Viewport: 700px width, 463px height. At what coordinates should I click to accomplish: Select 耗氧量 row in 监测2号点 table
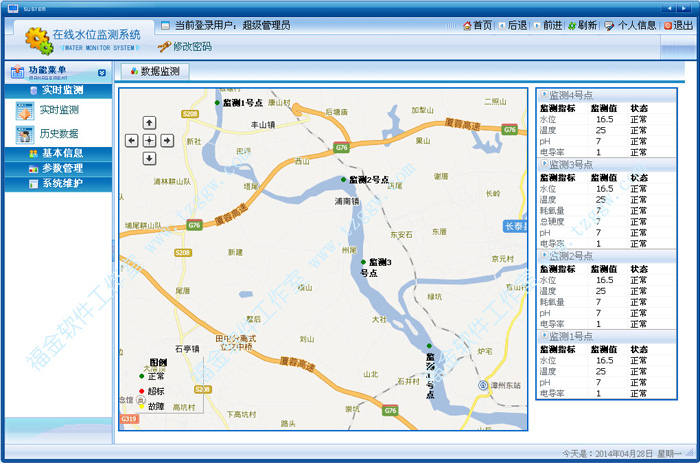[x=606, y=302]
